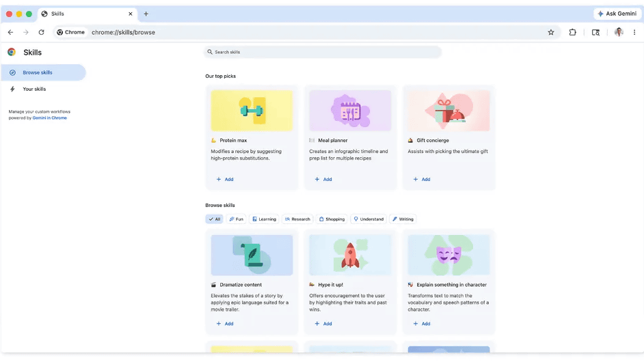
Task: Click the Search skills field
Action: tap(323, 52)
